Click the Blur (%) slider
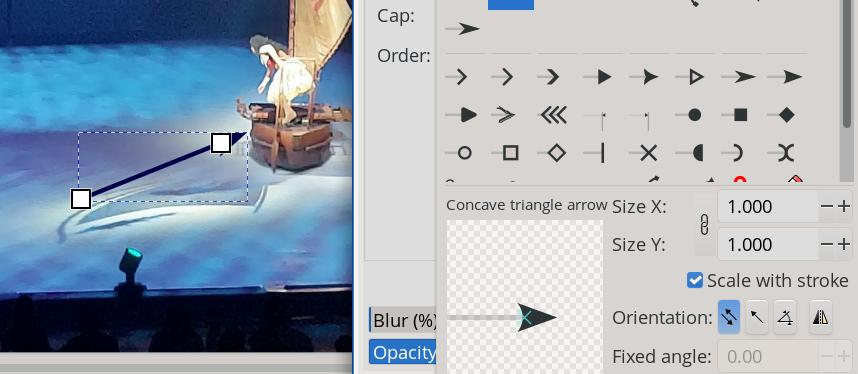 [x=402, y=320]
